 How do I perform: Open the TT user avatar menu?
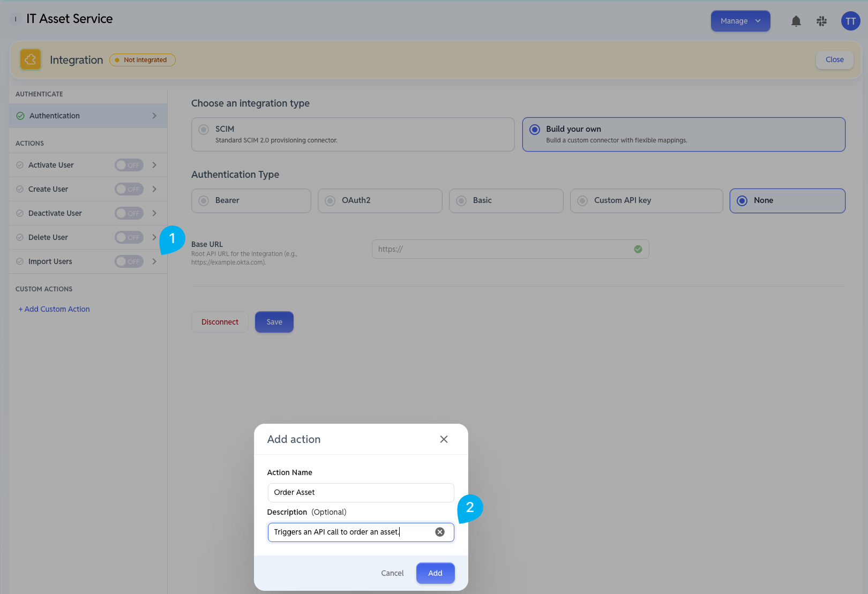850,21
